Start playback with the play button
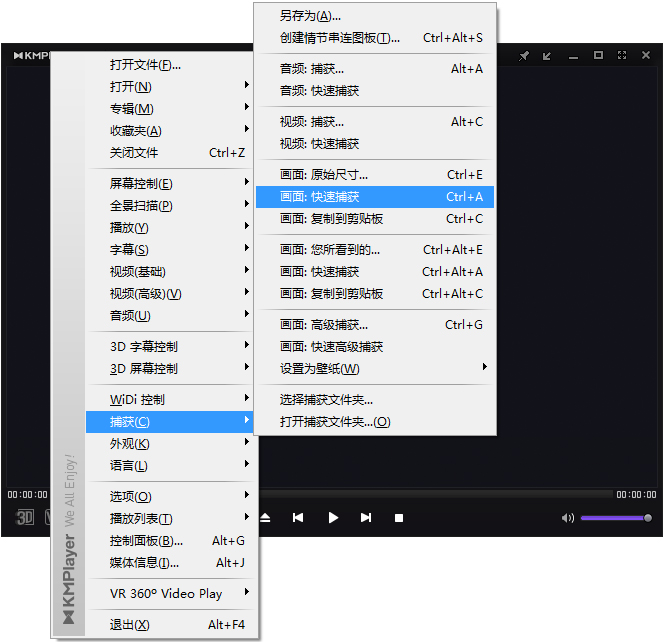This screenshot has height=642, width=665. tap(333, 518)
